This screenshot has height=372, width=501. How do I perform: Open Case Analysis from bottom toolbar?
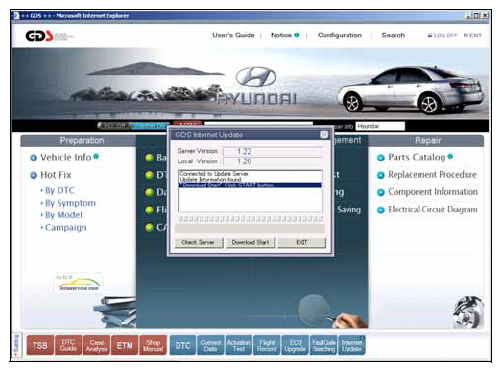tap(96, 345)
